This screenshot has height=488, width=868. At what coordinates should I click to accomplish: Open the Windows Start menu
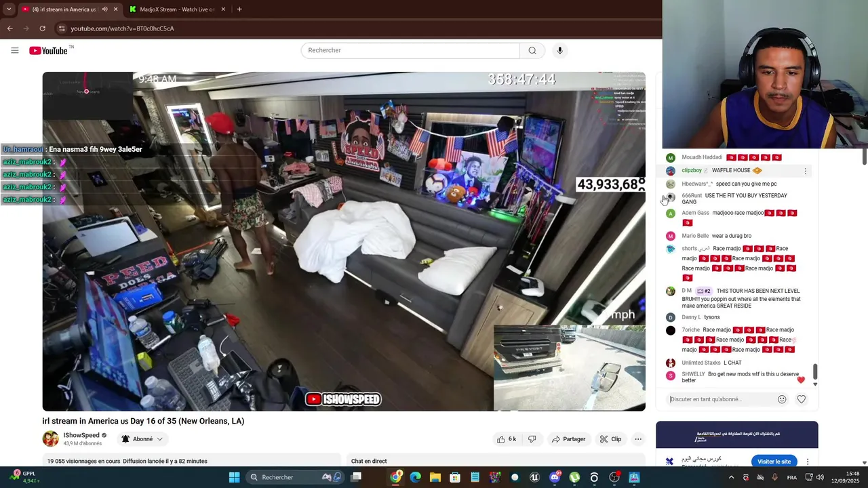click(x=234, y=477)
